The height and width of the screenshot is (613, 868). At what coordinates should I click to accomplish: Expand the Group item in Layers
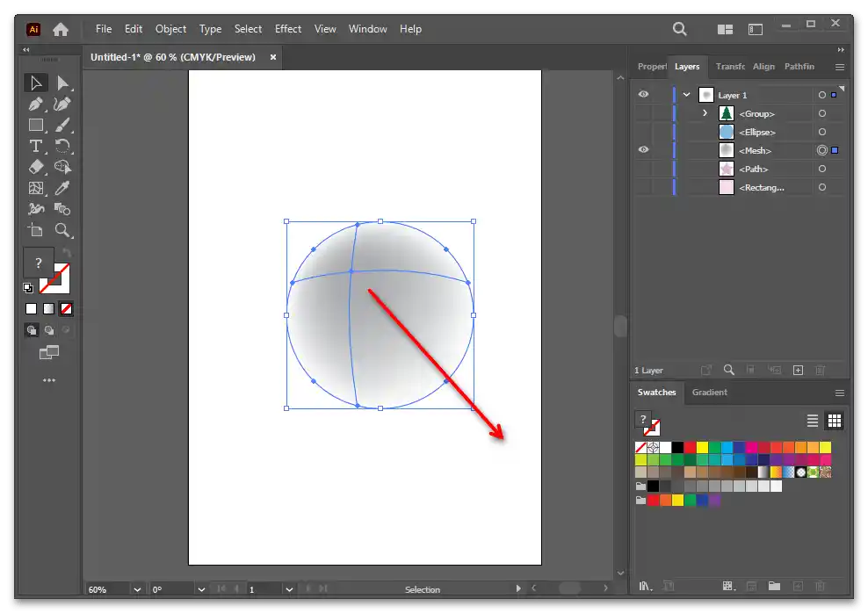click(705, 113)
